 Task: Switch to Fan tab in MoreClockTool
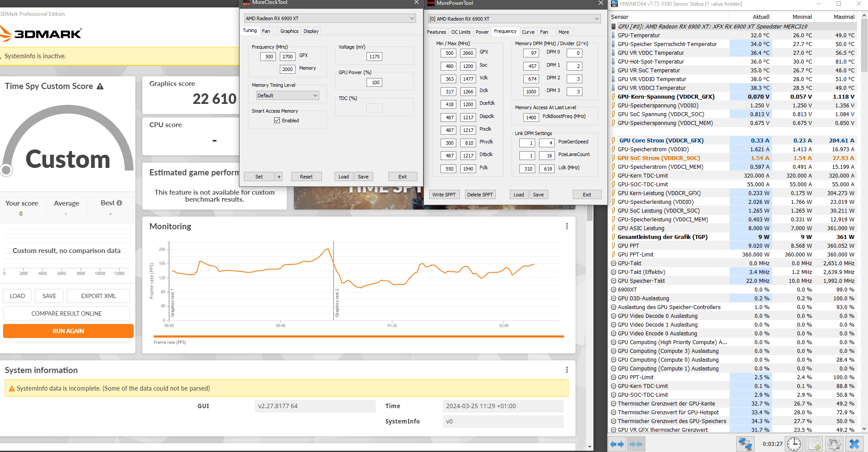pyautogui.click(x=266, y=31)
